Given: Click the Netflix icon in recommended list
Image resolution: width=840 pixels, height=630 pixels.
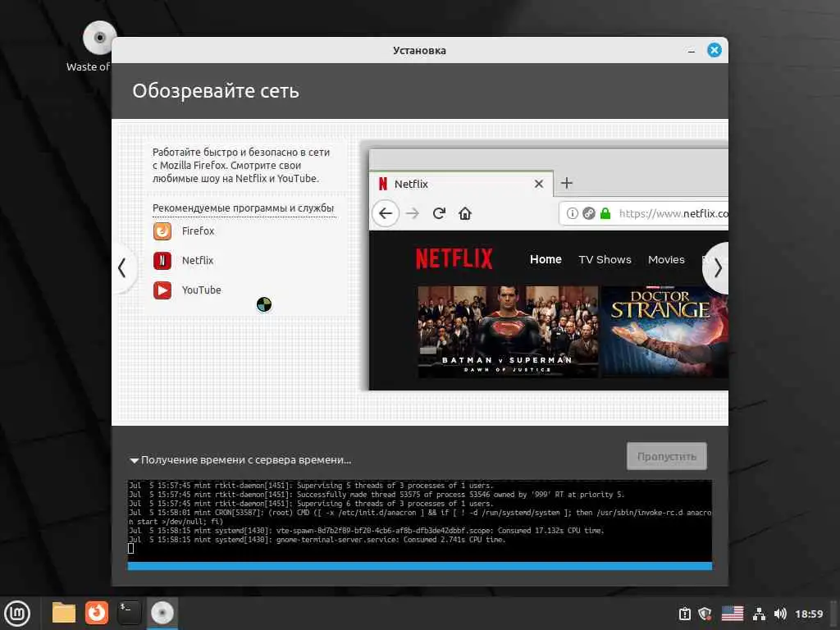Looking at the screenshot, I should pyautogui.click(x=162, y=260).
